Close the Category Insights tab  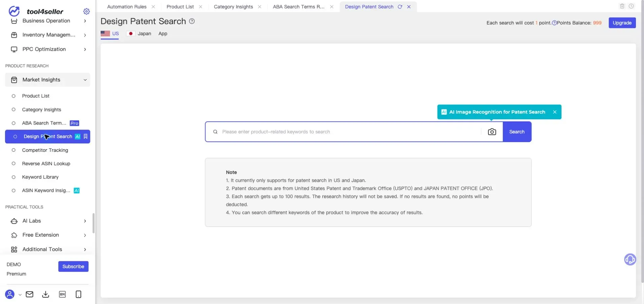point(260,7)
